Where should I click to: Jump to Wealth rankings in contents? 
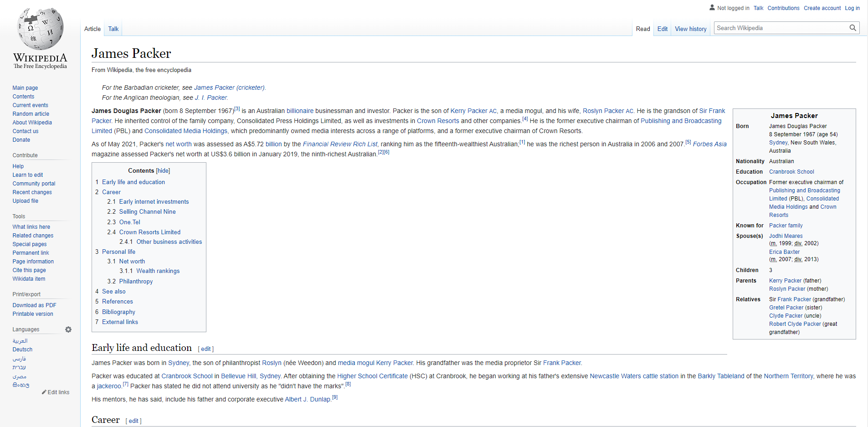coord(158,271)
